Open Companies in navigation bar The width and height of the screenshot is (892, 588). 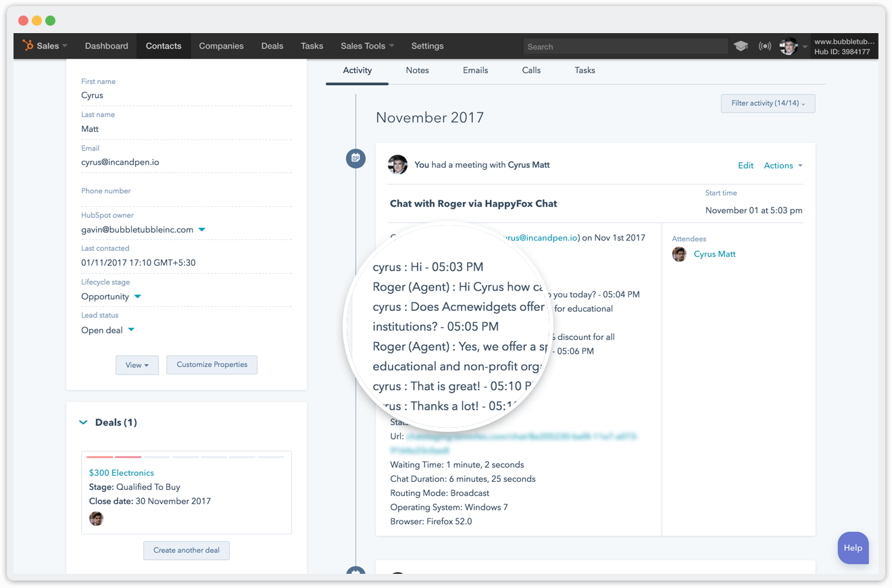[221, 46]
